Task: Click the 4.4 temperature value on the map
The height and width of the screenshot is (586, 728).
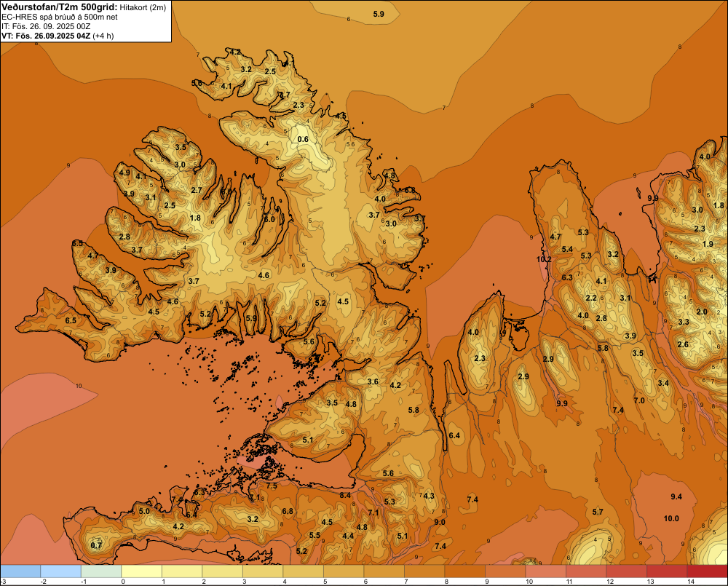Action: tap(348, 536)
